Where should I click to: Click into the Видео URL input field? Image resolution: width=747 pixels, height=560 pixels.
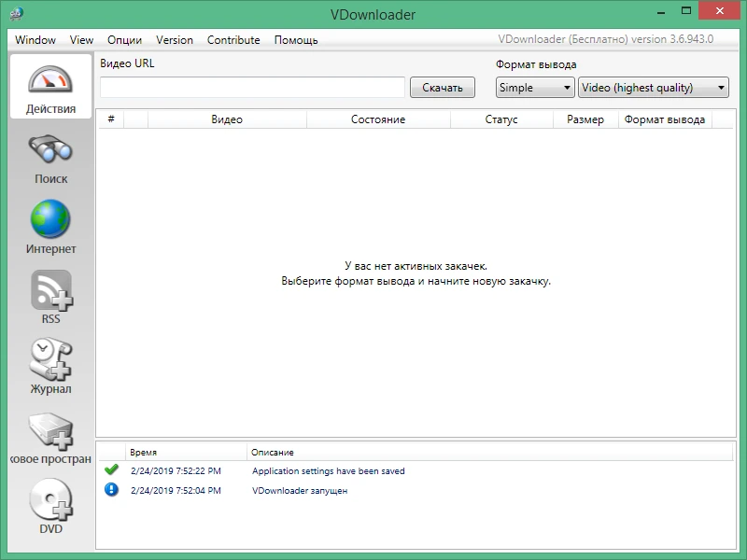click(x=252, y=88)
